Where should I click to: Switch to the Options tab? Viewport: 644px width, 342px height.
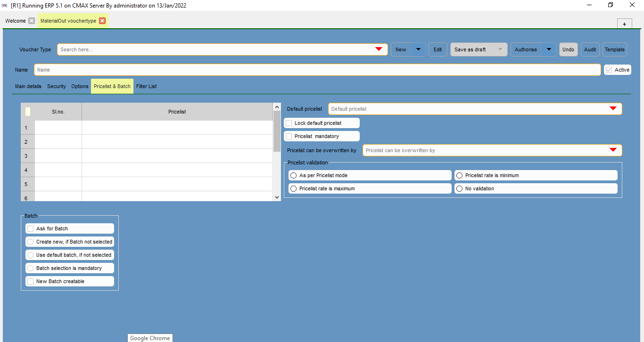pos(80,86)
